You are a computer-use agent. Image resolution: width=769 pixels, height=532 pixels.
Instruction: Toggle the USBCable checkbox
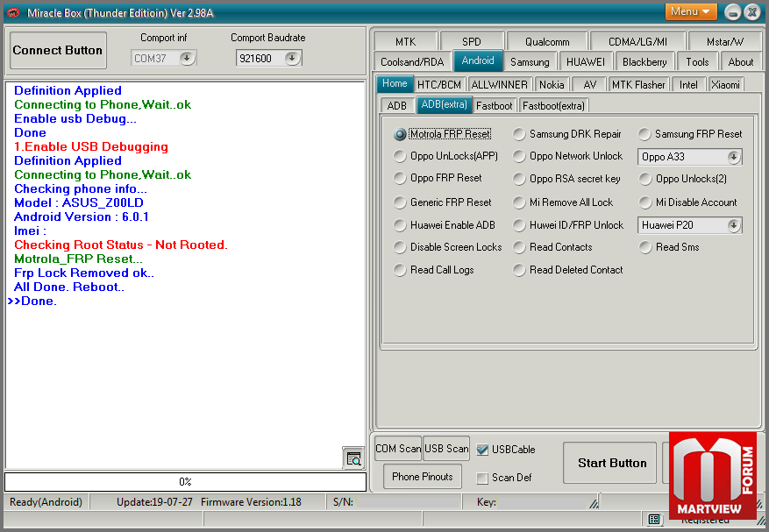click(x=482, y=450)
